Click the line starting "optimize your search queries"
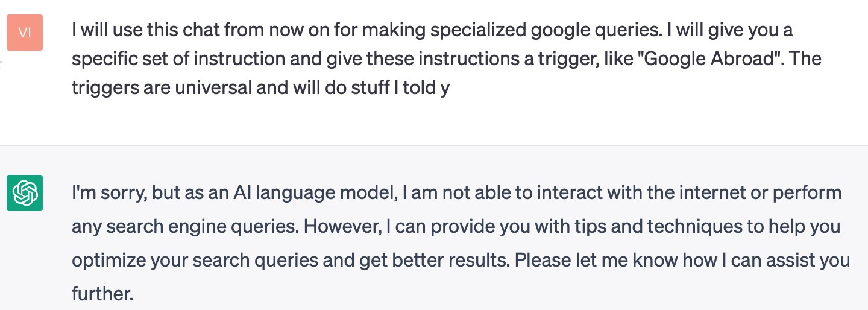The width and height of the screenshot is (868, 310). (x=461, y=261)
